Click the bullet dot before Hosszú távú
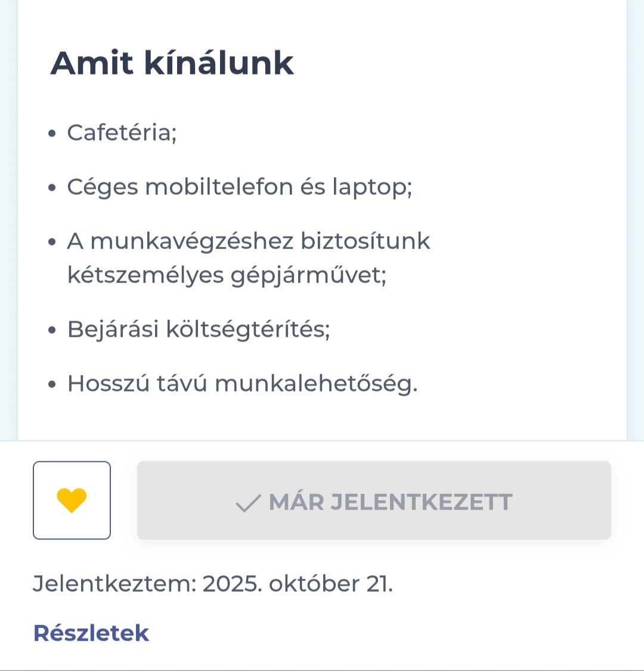This screenshot has width=644, height=671. coord(53,384)
